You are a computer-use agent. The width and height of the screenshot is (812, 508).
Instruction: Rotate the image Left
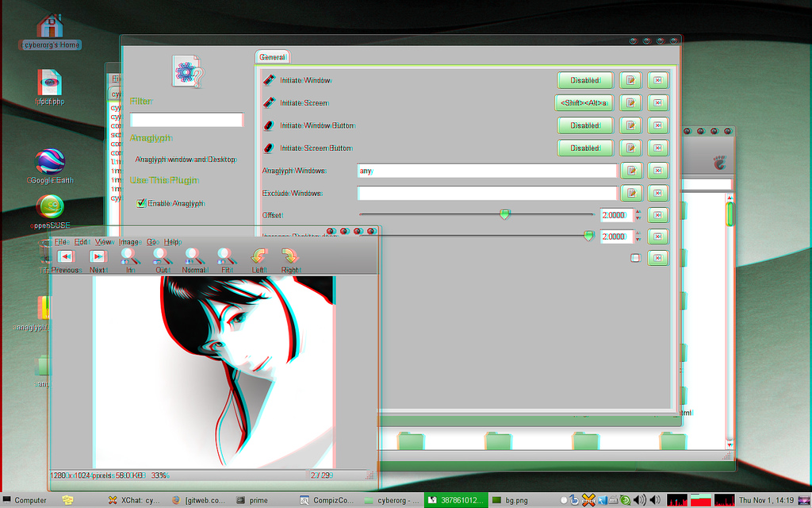tap(259, 260)
